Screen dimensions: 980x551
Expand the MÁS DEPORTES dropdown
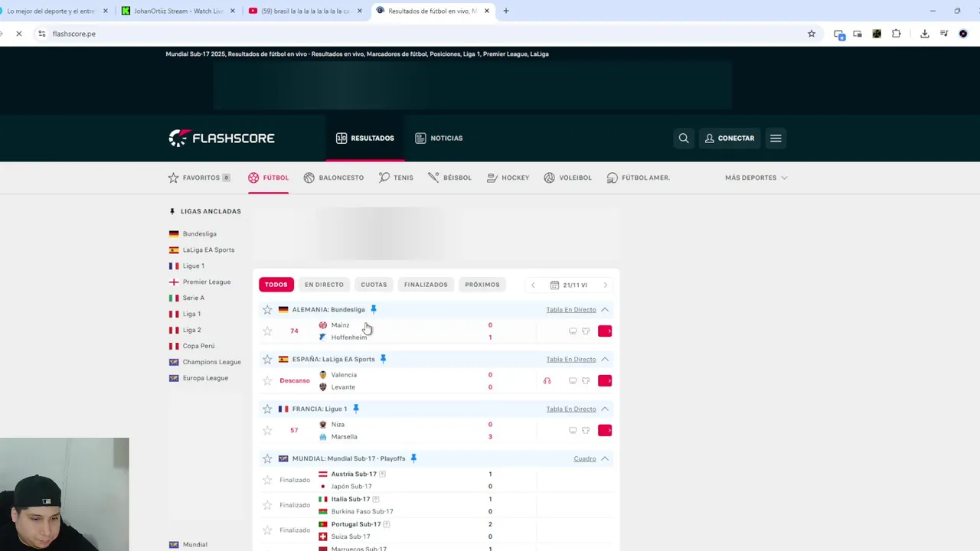coord(756,178)
